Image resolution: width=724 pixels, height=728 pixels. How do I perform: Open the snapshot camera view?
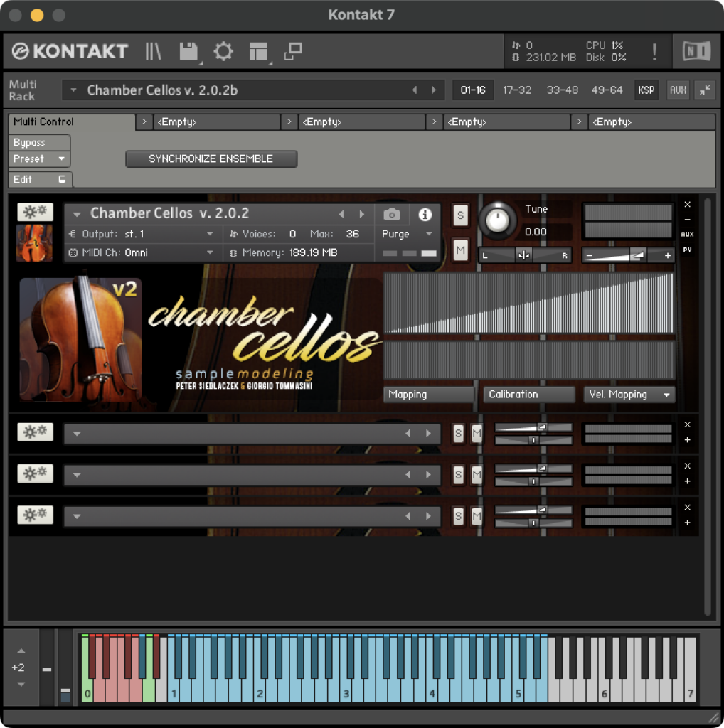click(x=391, y=215)
